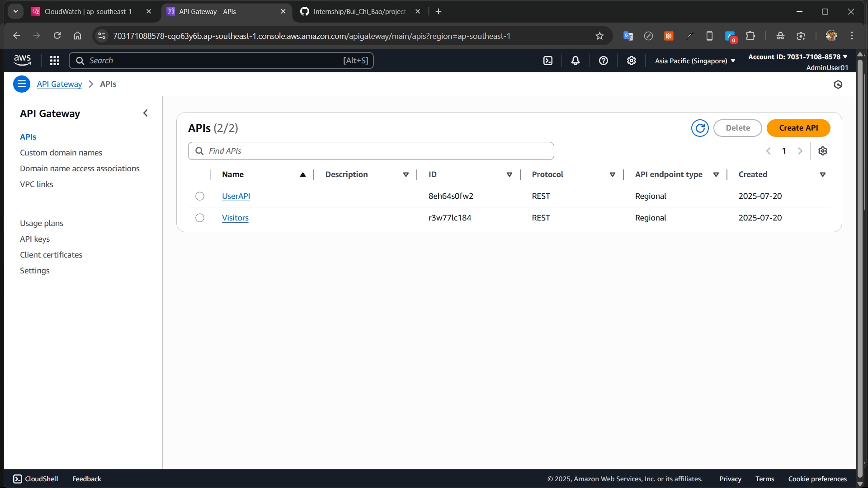Viewport: 868px width, 488px height.
Task: Launch CloudShell from the top bar icon
Action: (x=548, y=61)
